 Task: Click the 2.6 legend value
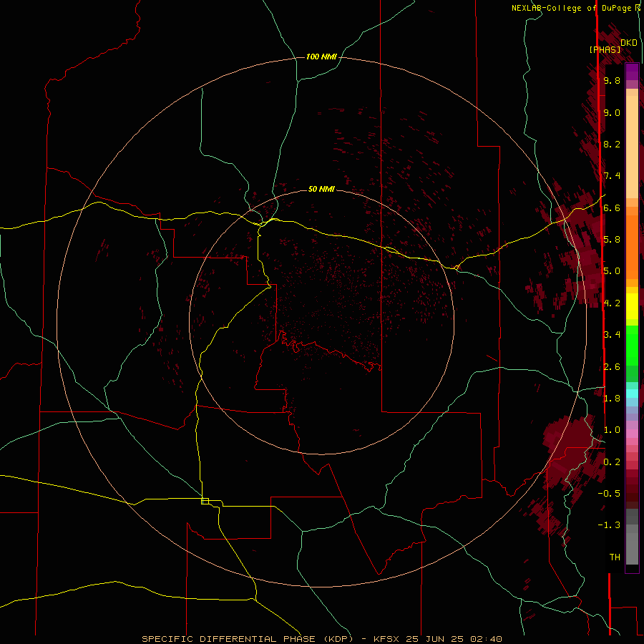(x=612, y=366)
